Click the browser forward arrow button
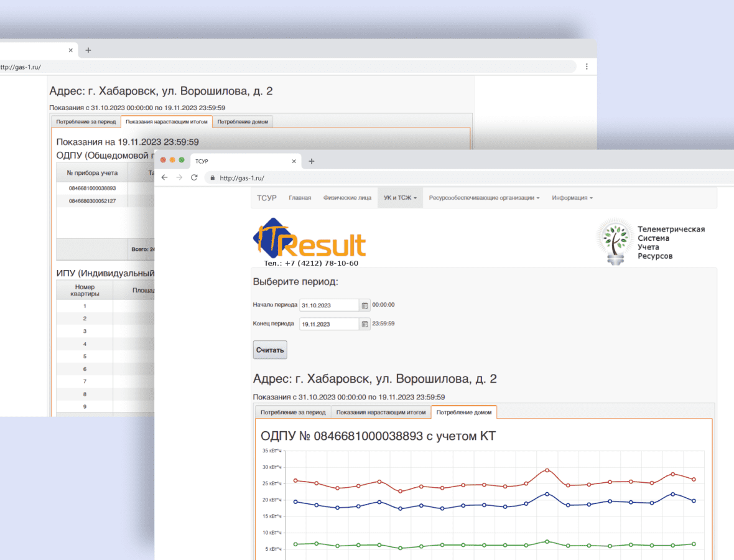This screenshot has height=560, width=734. click(179, 177)
